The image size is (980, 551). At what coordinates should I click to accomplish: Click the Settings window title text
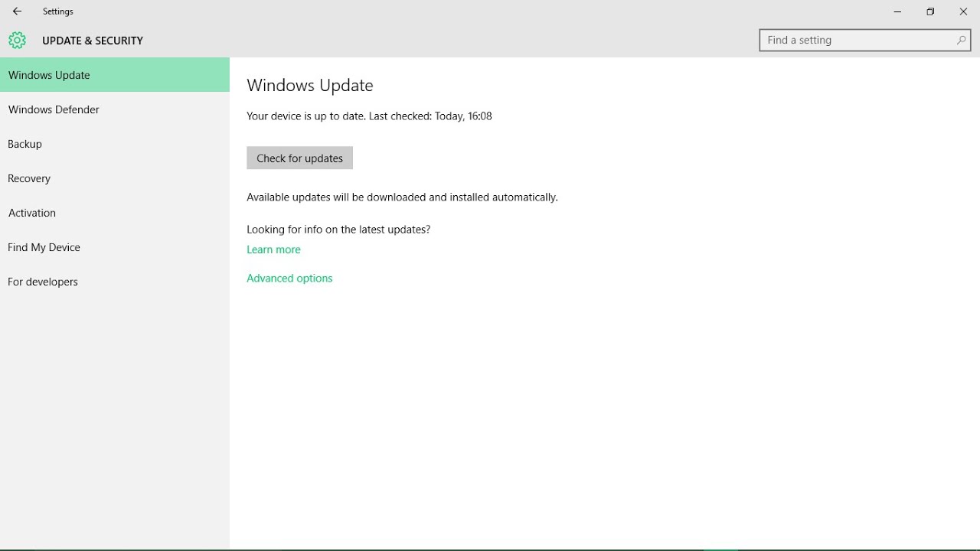pyautogui.click(x=58, y=11)
